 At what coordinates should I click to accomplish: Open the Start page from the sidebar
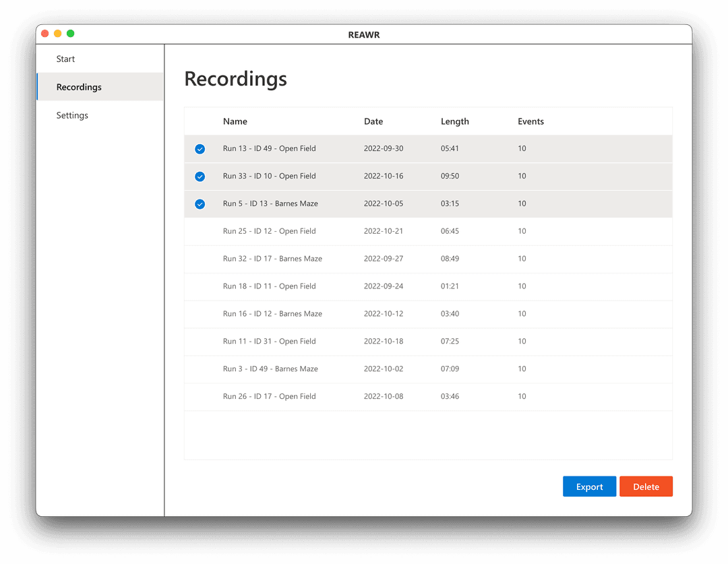(65, 59)
